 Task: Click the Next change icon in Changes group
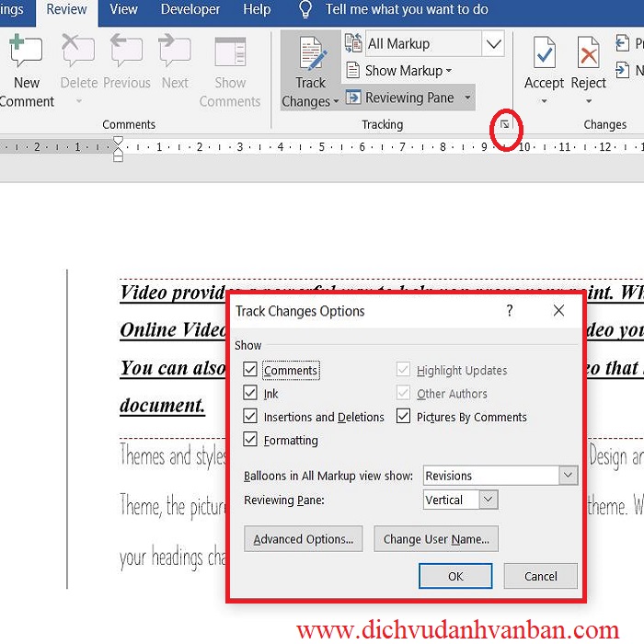[x=622, y=70]
